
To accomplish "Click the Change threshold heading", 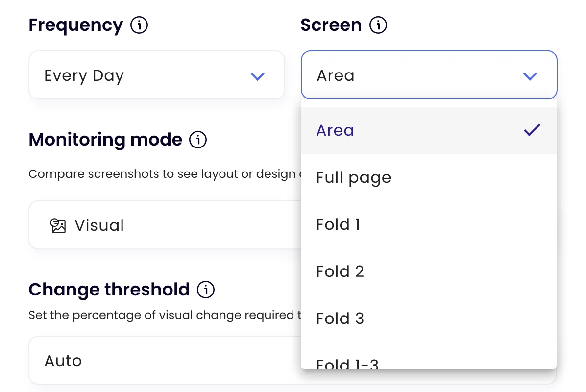I will pos(109,290).
